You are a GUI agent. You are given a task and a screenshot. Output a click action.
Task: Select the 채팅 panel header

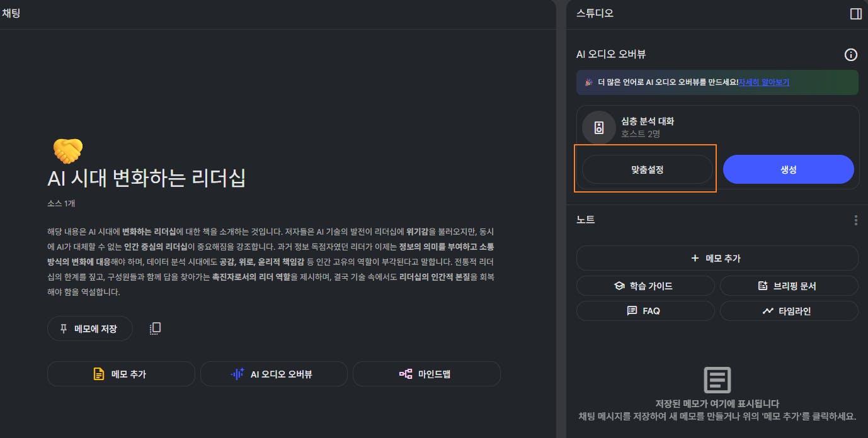tap(11, 13)
